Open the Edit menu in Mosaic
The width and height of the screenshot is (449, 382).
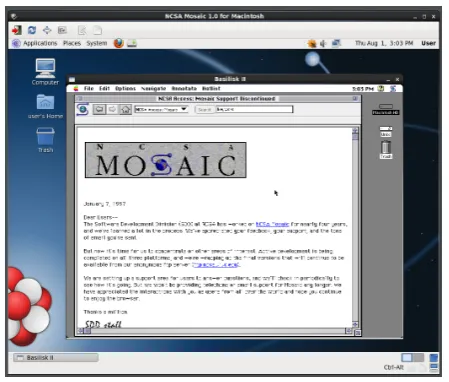[104, 89]
